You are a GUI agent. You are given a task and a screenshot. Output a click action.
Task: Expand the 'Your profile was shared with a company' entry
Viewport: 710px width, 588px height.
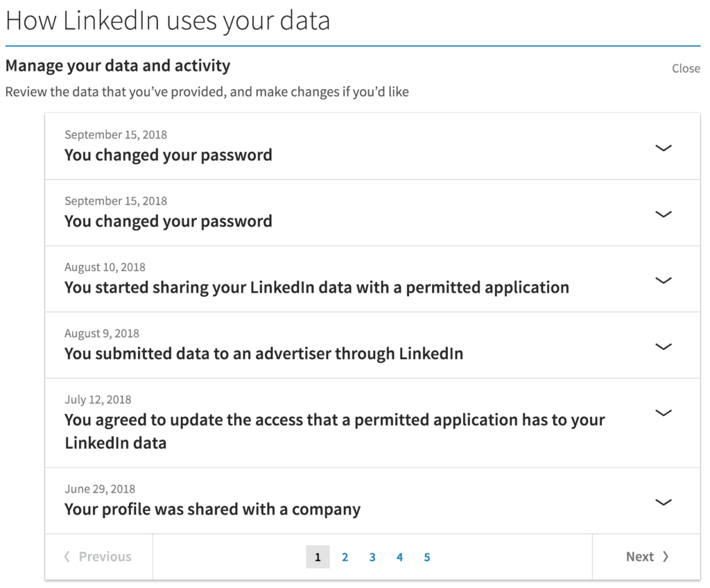tap(664, 502)
